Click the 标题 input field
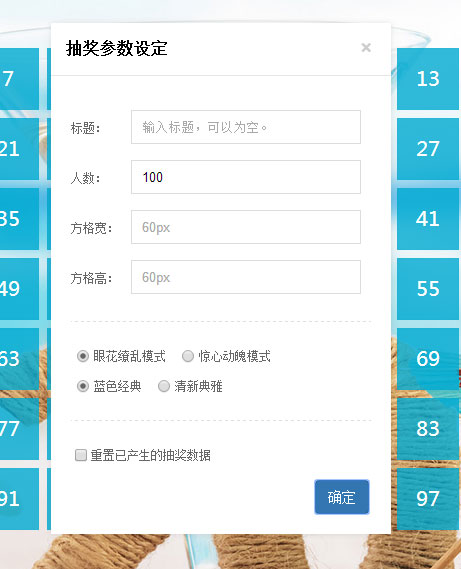The image size is (461, 569). [246, 127]
